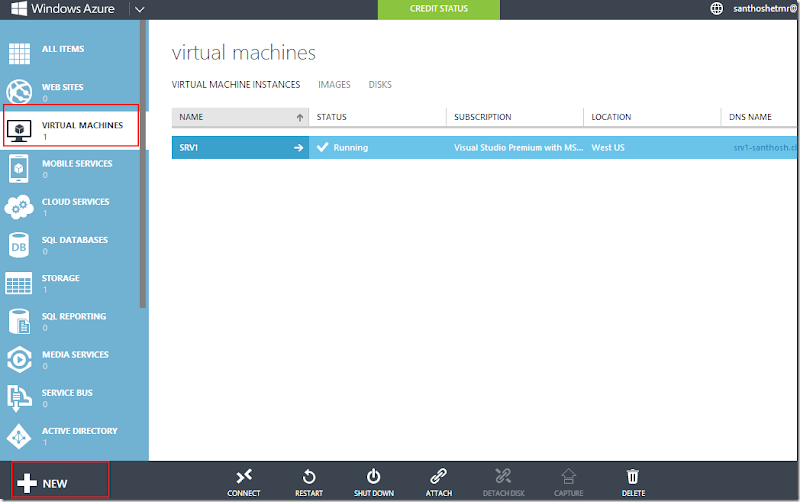
Task: Click the sidebar vertical scrollbar
Action: tap(143, 163)
